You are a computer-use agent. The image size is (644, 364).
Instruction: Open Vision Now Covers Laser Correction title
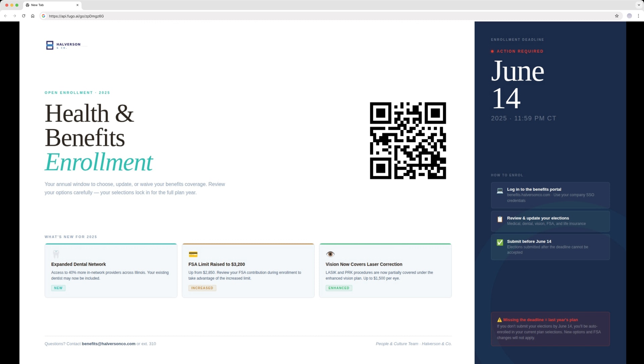point(364,264)
